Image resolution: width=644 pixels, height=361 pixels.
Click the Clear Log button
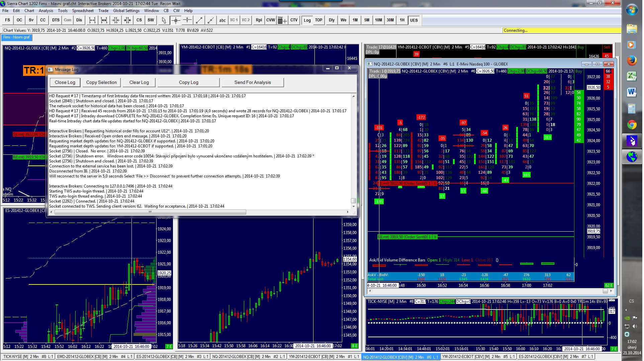pyautogui.click(x=139, y=82)
